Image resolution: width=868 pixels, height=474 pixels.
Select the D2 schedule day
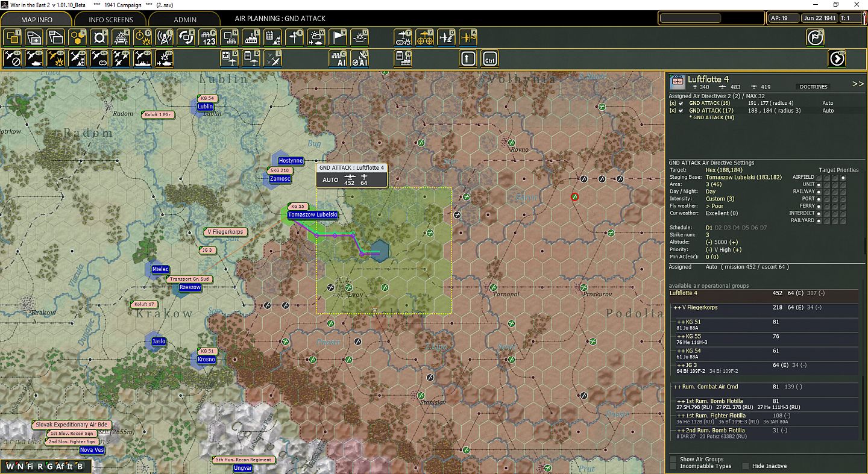click(718, 228)
